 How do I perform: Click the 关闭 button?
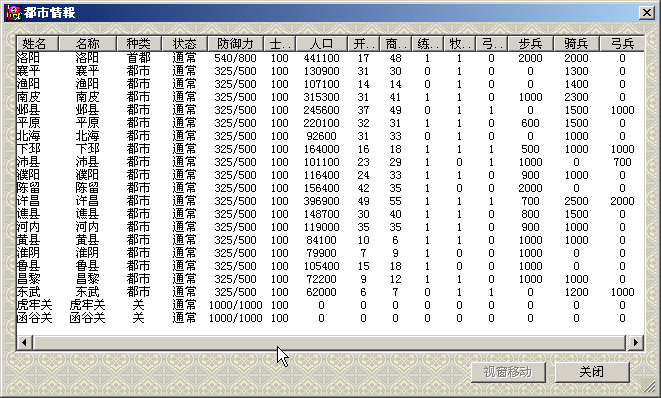[x=592, y=372]
